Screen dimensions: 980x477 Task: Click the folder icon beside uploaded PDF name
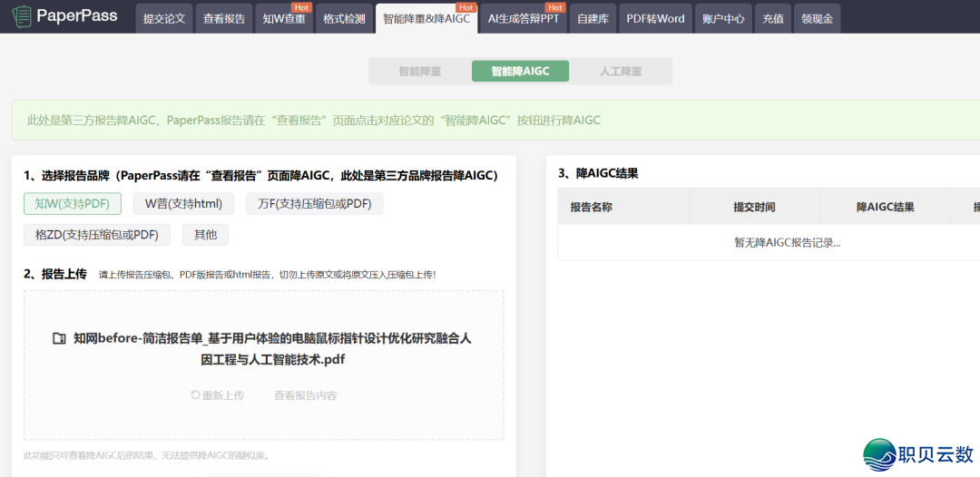(x=59, y=339)
